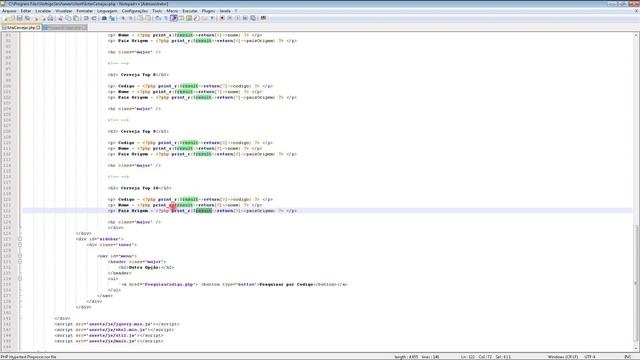Screen dimensions: 640x360
Task: Zoom in using toolbar icon
Action: pyautogui.click(x=122, y=18)
